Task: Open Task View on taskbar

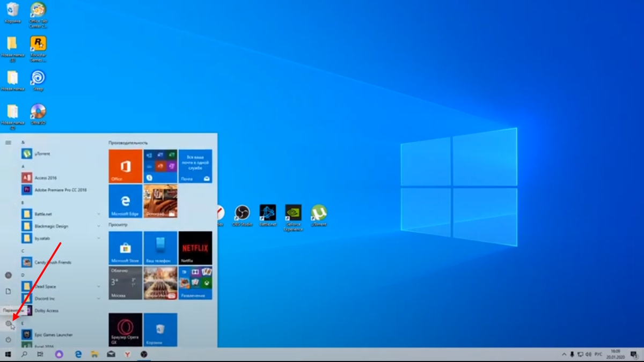Action: (x=40, y=354)
